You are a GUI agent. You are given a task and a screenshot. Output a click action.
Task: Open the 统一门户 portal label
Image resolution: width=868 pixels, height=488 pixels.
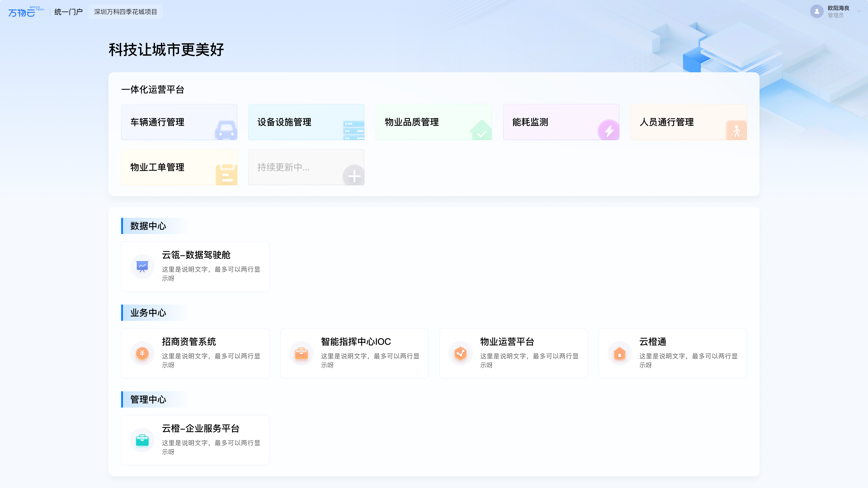(x=68, y=12)
